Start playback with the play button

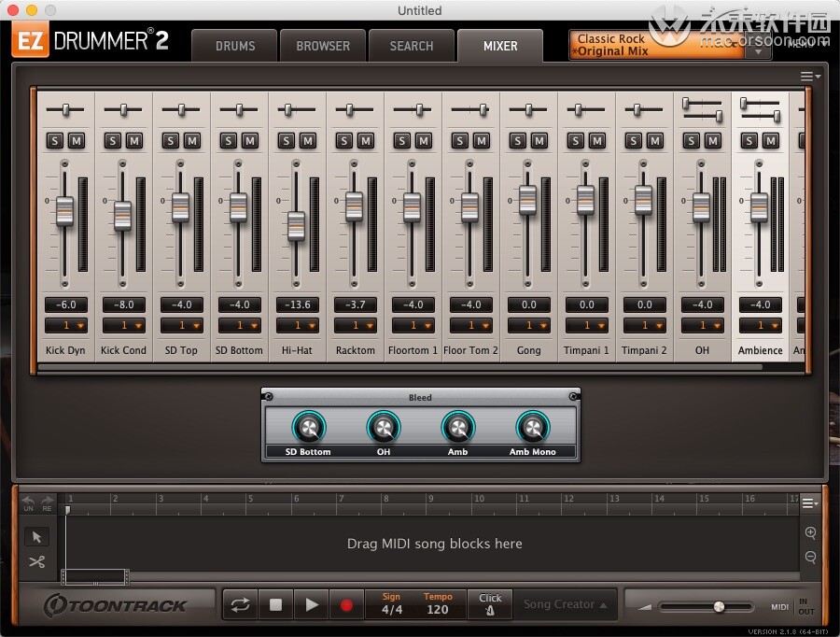click(x=311, y=605)
